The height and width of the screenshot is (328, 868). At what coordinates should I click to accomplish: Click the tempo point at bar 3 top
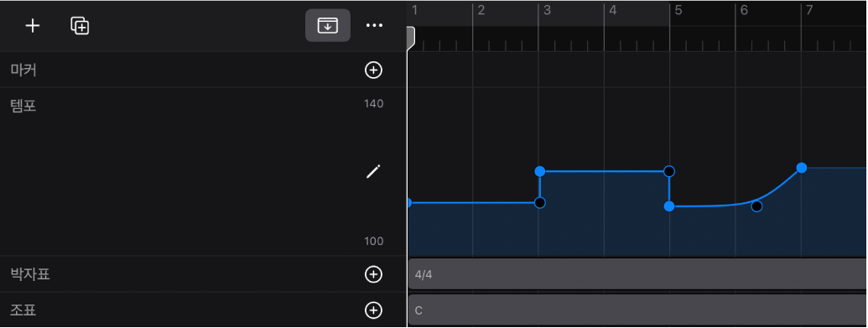coord(540,171)
